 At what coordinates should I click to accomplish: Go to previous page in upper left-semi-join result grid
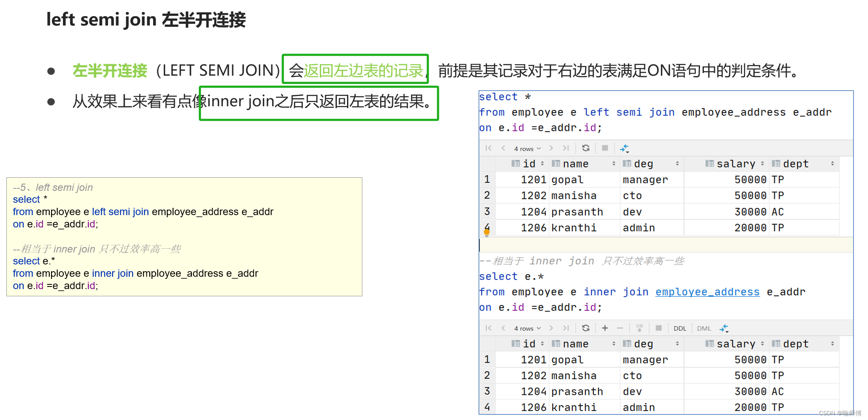pyautogui.click(x=503, y=148)
